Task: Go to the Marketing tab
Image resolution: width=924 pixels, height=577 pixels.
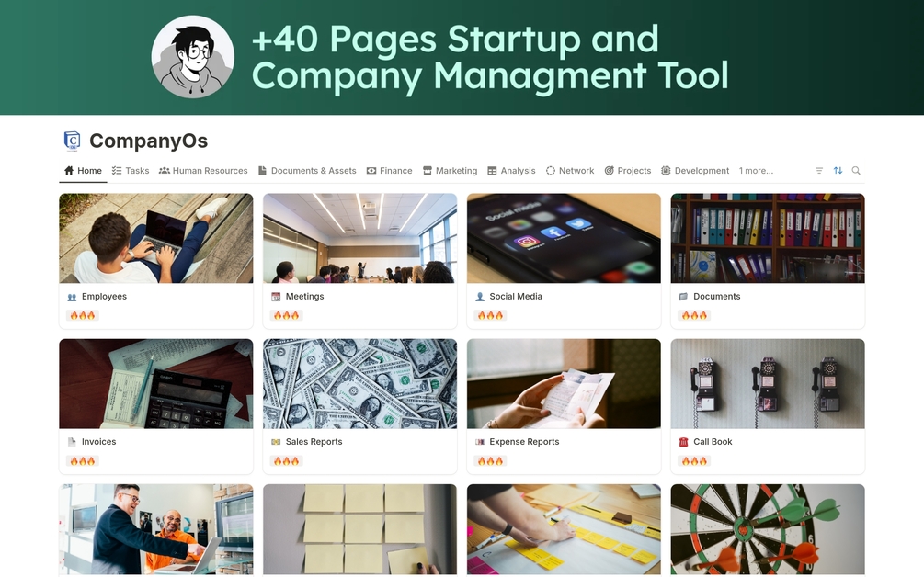Action: (x=451, y=171)
